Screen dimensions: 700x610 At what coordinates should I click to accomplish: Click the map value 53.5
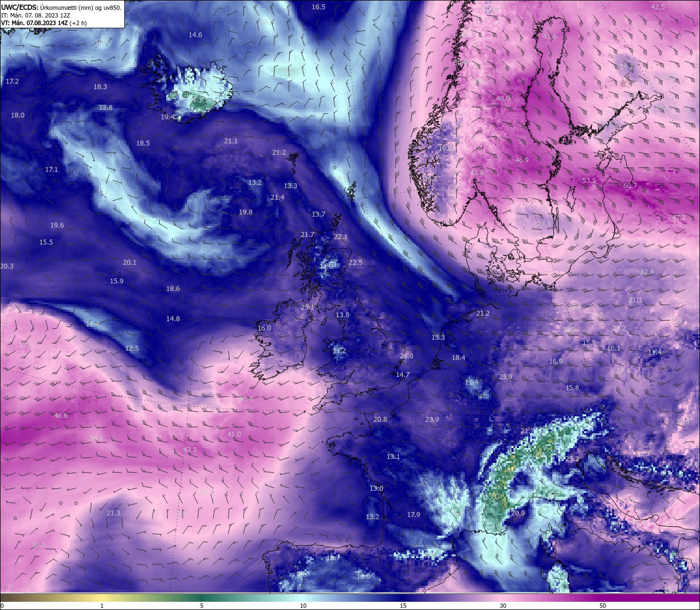(589, 181)
